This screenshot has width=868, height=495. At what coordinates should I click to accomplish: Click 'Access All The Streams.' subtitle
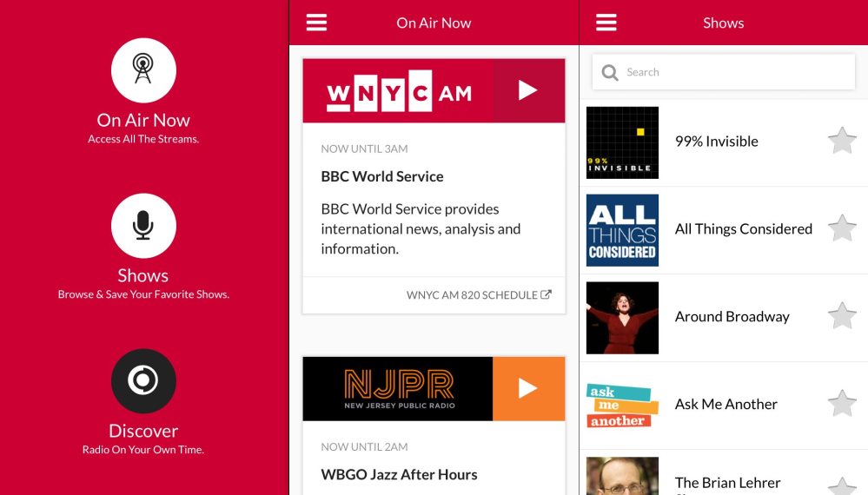point(143,139)
